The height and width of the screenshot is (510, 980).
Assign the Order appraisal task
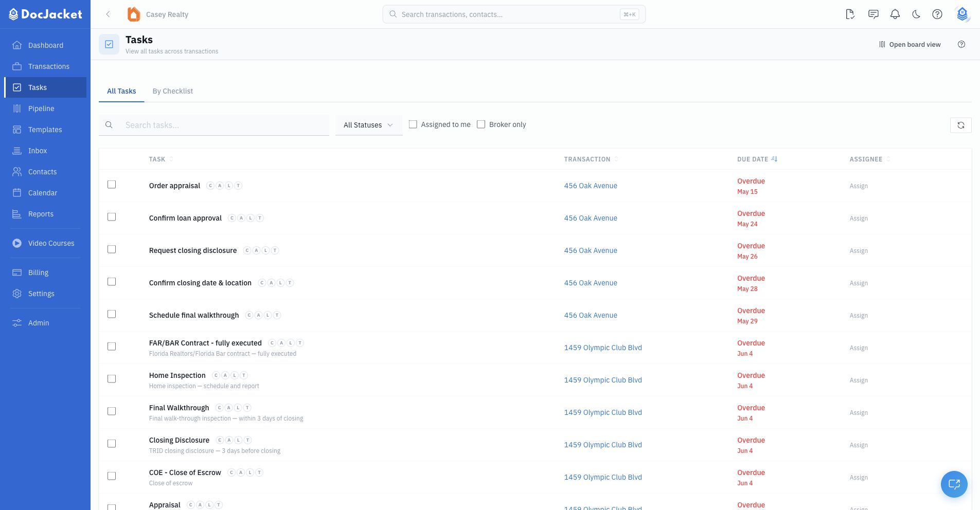[859, 186]
